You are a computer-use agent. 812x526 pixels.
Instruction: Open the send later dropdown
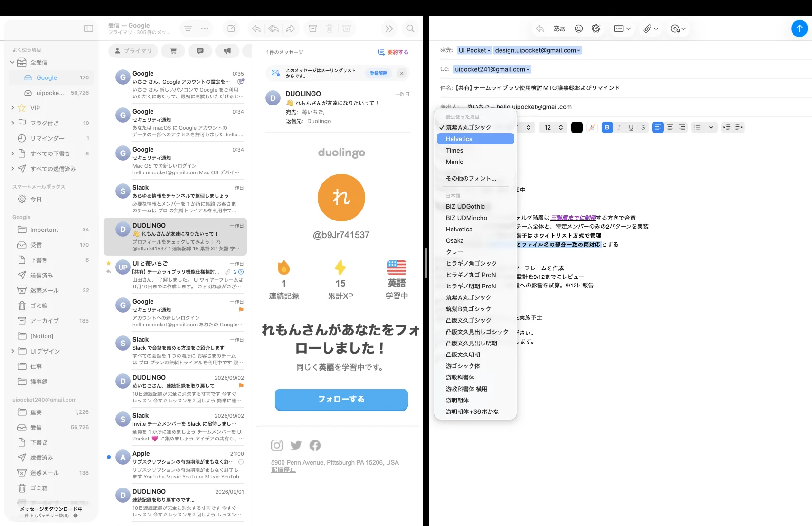pyautogui.click(x=678, y=29)
